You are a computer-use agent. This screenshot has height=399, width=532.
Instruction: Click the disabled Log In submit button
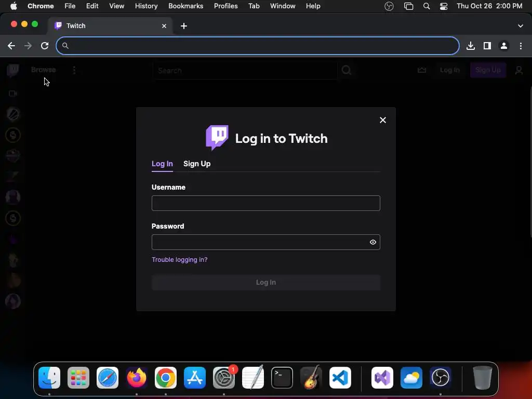coord(265,283)
